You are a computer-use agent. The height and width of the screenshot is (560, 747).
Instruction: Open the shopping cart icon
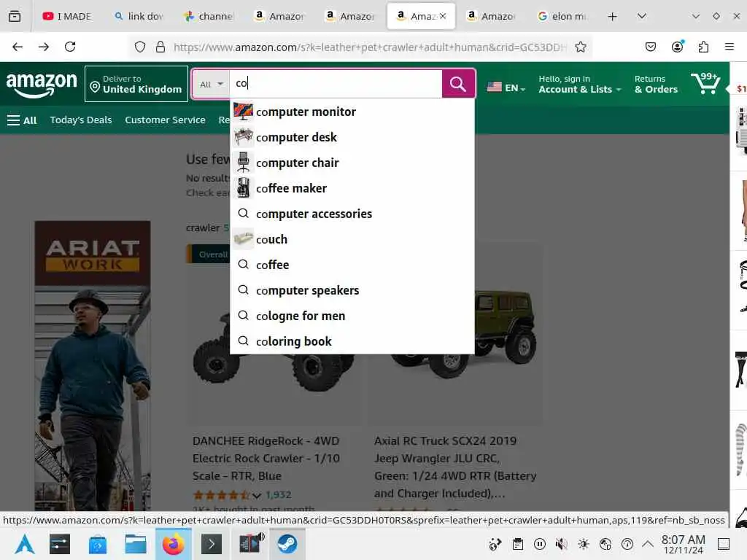[x=705, y=83]
